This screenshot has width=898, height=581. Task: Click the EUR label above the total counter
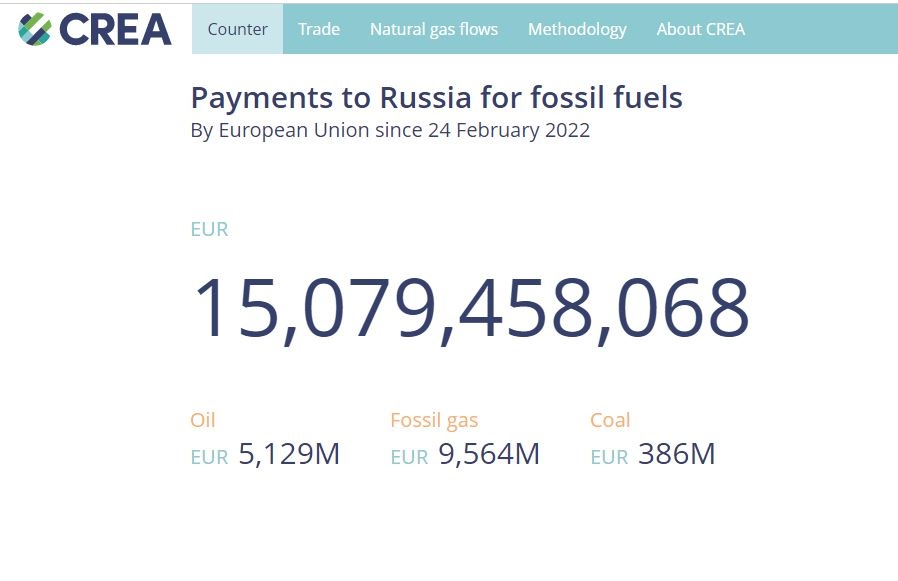(209, 229)
